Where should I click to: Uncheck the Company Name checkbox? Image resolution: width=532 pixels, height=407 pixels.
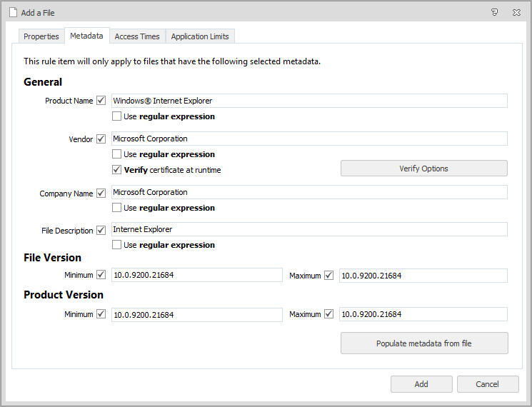pyautogui.click(x=101, y=193)
